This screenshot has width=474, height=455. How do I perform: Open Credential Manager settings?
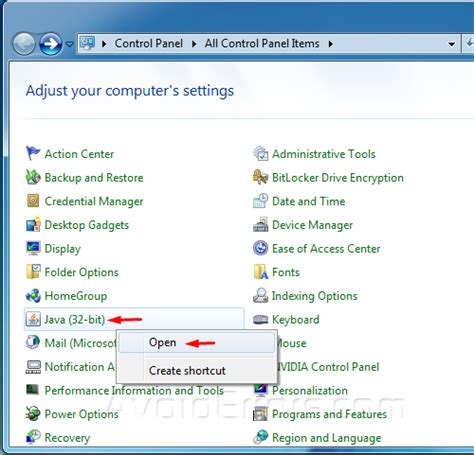tap(94, 201)
